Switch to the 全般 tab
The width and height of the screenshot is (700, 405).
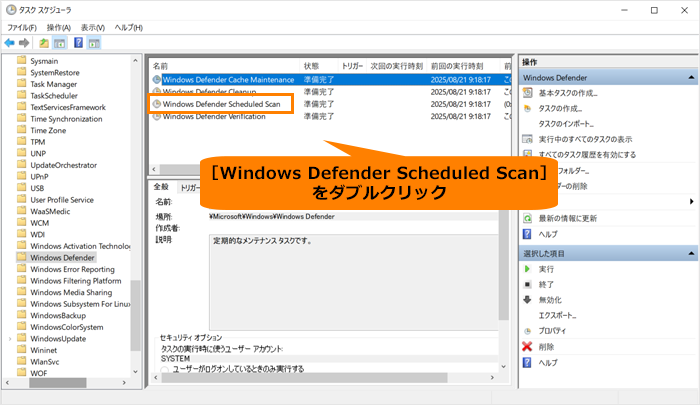[x=161, y=187]
